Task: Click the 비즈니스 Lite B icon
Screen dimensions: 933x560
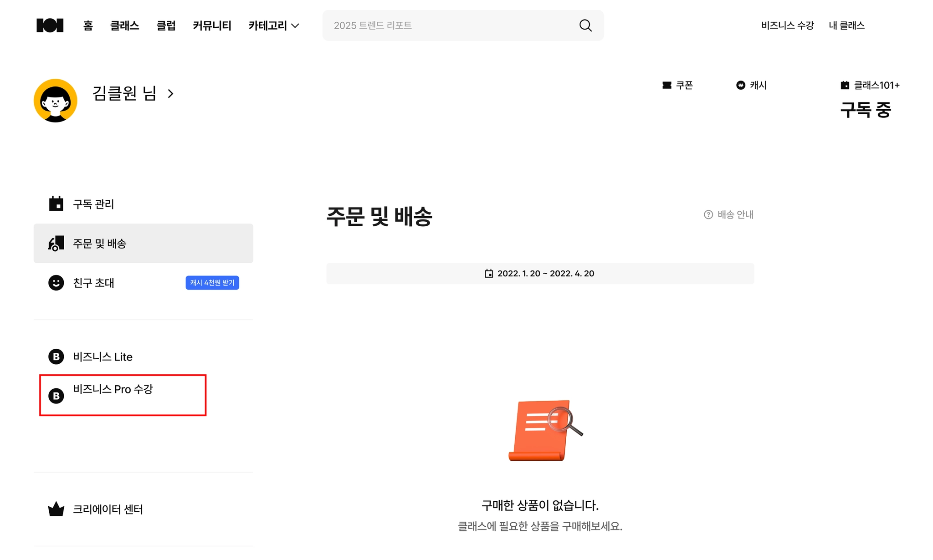Action: click(x=56, y=356)
